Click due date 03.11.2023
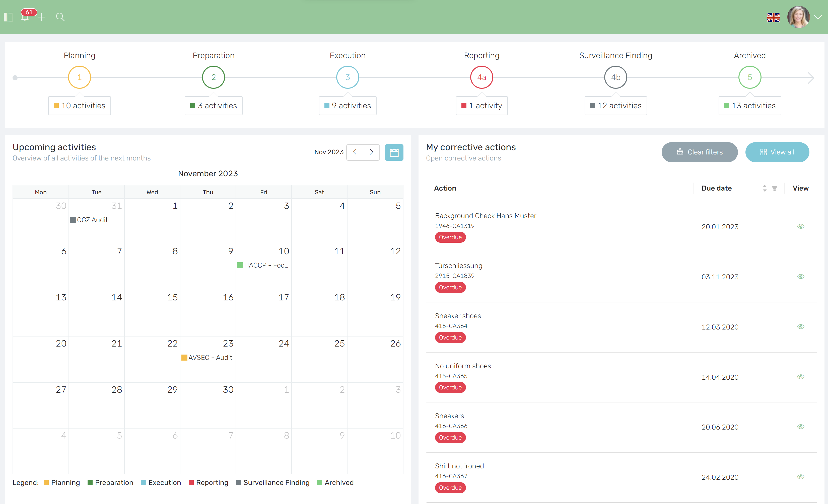 click(720, 277)
